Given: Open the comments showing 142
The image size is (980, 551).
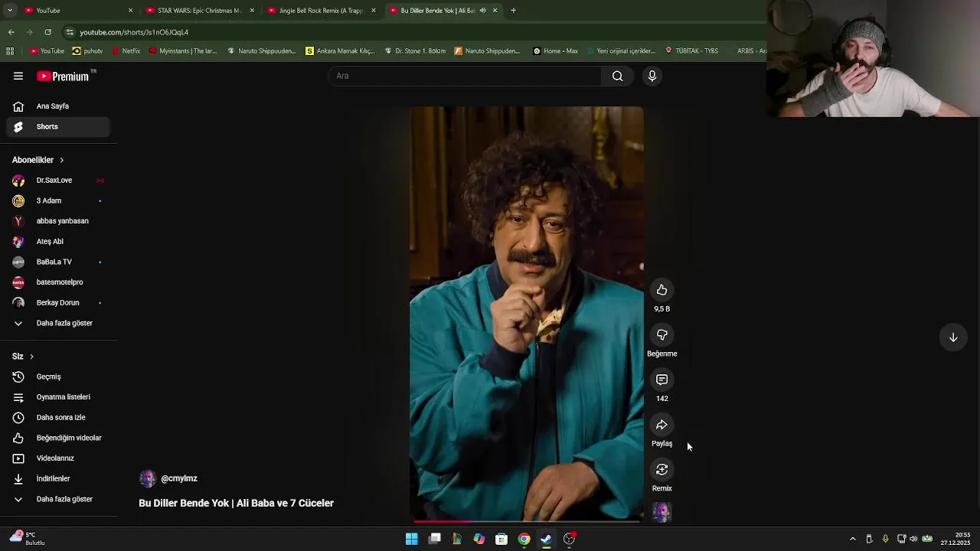Looking at the screenshot, I should (x=661, y=380).
